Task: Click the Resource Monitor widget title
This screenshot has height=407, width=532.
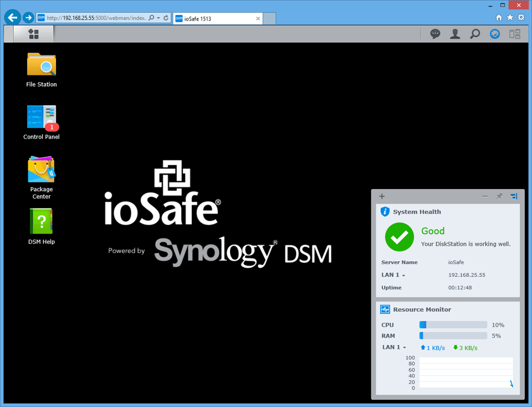Action: [x=422, y=309]
